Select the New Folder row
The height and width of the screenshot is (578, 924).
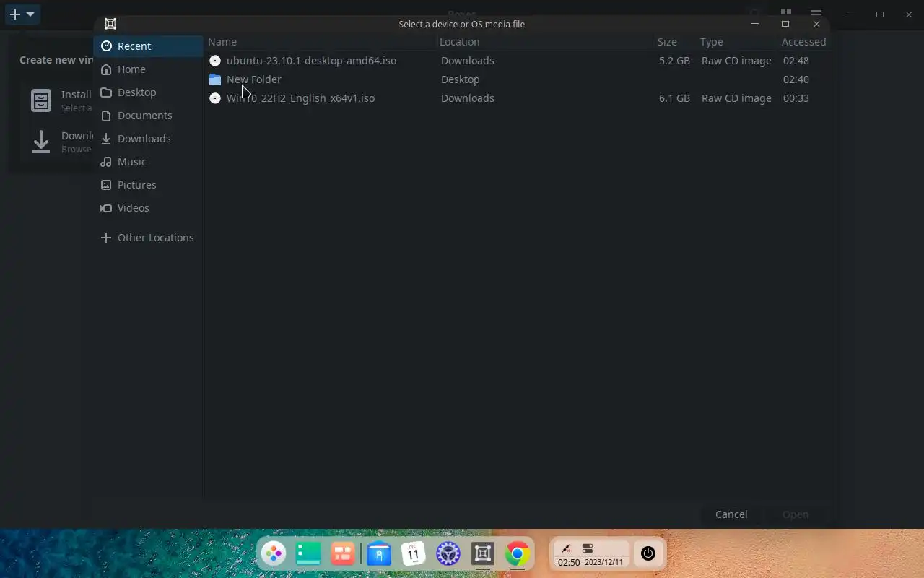coord(517,79)
